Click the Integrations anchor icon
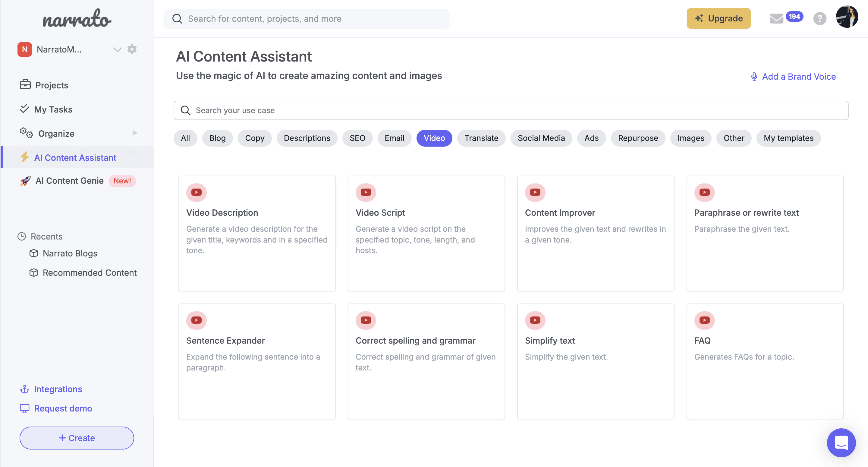The image size is (868, 467). tap(25, 389)
